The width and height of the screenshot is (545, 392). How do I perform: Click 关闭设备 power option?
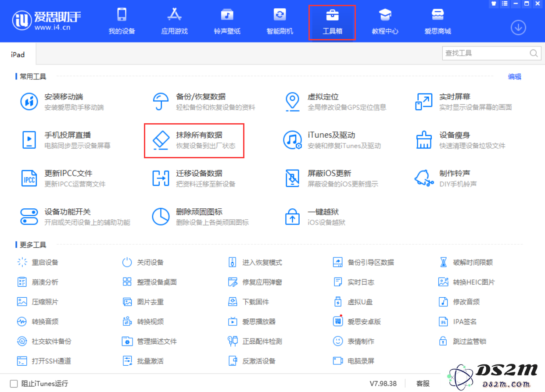143,262
